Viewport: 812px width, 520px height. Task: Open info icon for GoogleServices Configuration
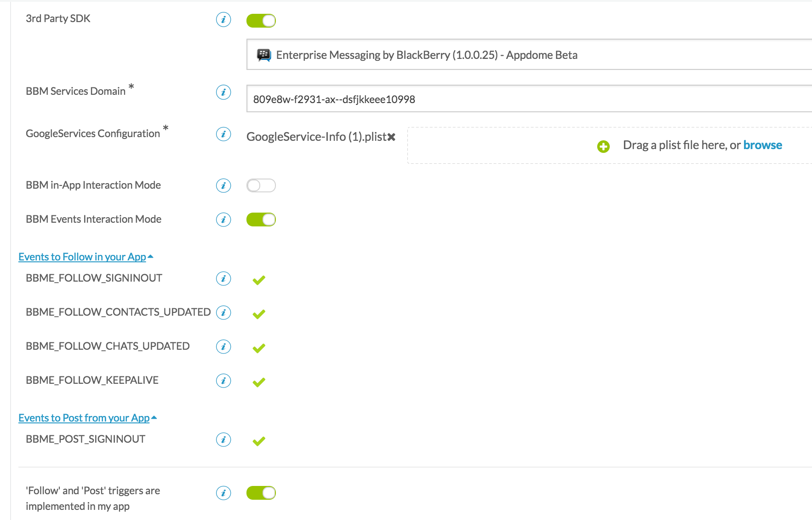(223, 134)
